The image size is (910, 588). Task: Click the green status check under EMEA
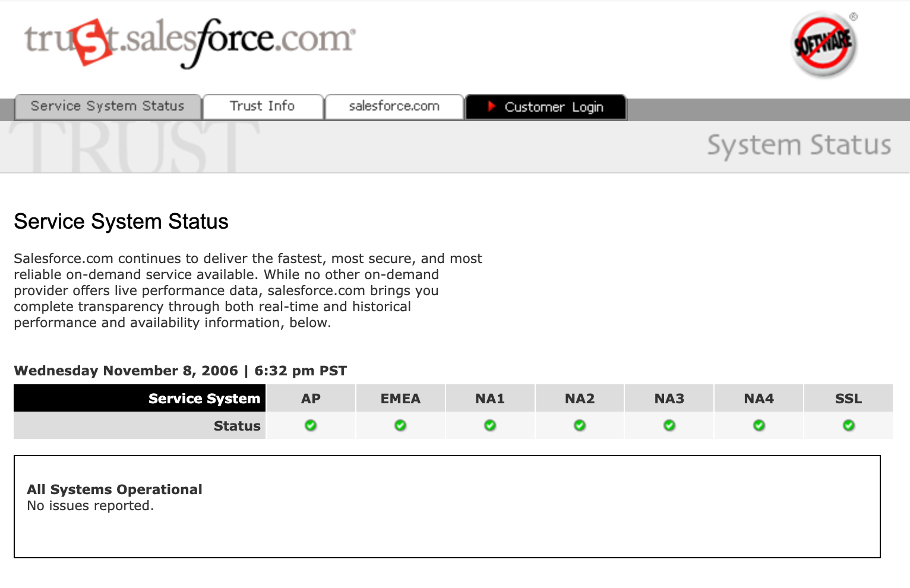click(400, 425)
